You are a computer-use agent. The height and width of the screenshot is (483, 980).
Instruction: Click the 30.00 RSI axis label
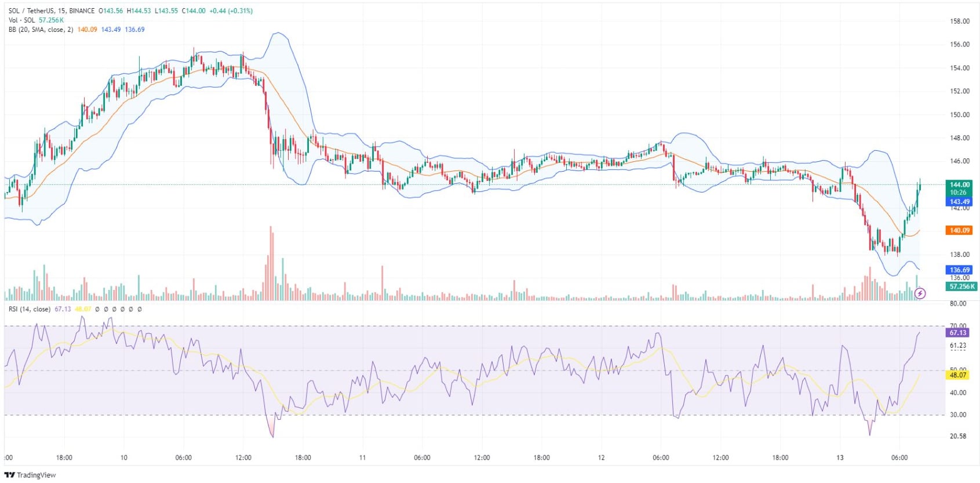point(958,415)
